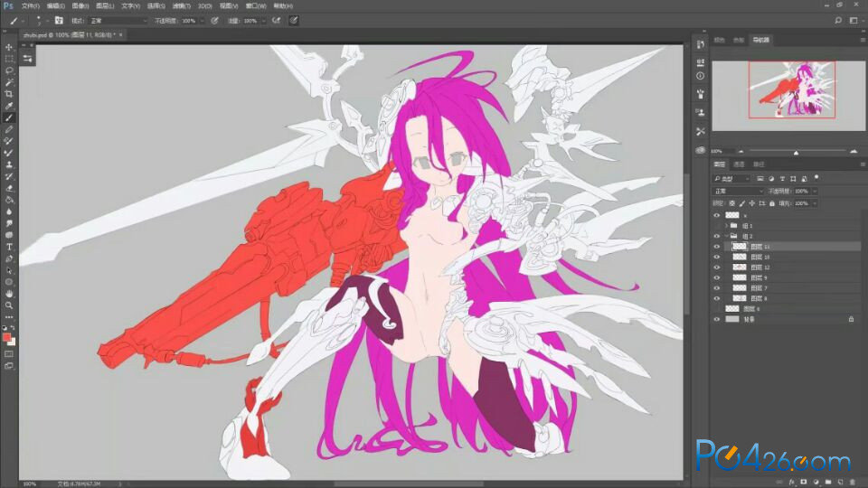Collapse the 组 2 layer group

click(x=726, y=236)
